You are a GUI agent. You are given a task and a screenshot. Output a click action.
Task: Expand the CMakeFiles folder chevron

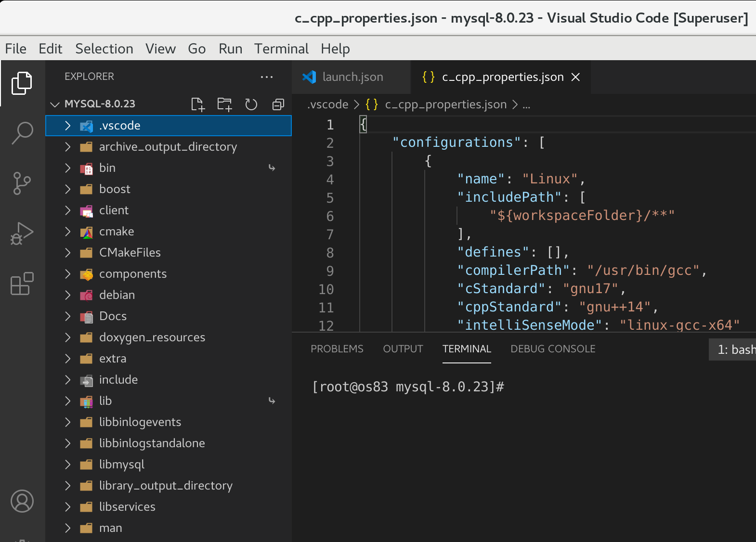click(68, 253)
